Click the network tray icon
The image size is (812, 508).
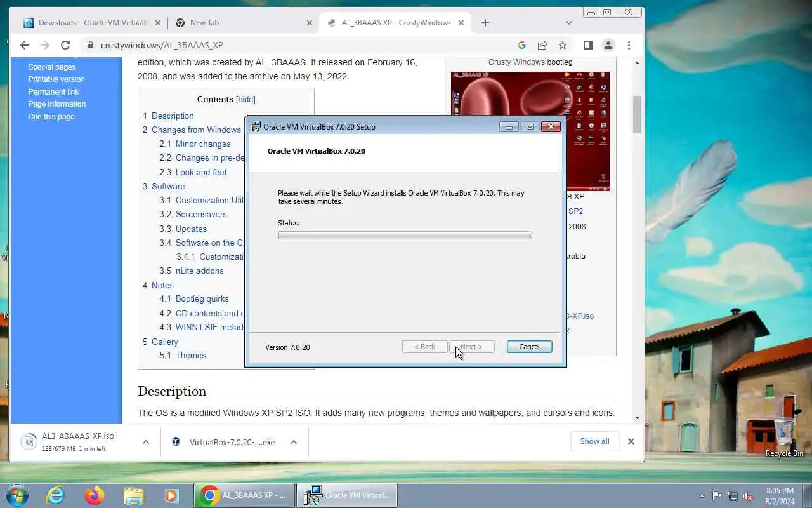click(x=733, y=496)
